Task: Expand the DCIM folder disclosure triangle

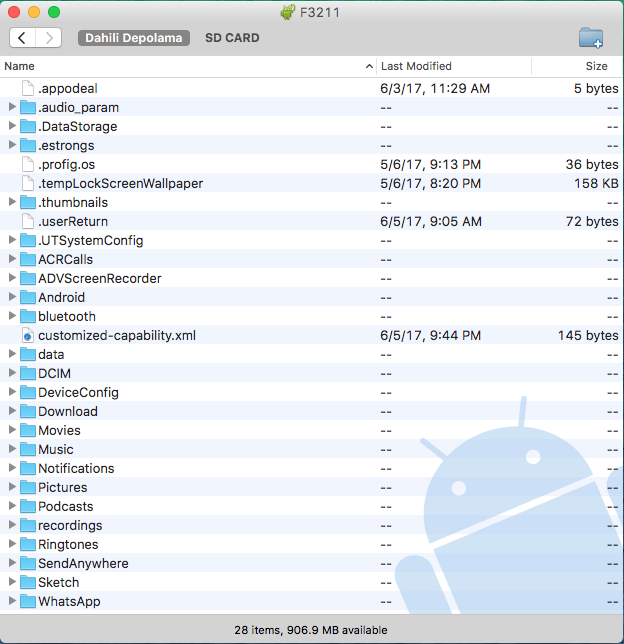Action: tap(12, 373)
